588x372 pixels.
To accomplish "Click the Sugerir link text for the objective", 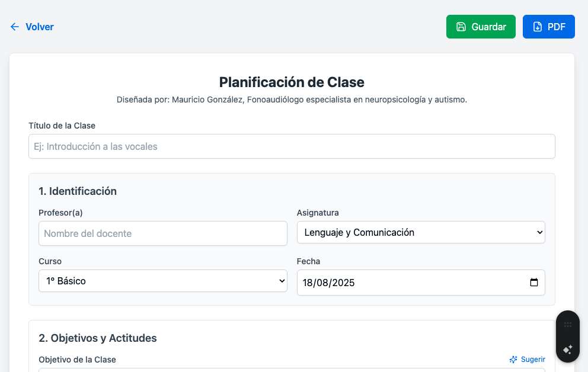I will click(533, 360).
